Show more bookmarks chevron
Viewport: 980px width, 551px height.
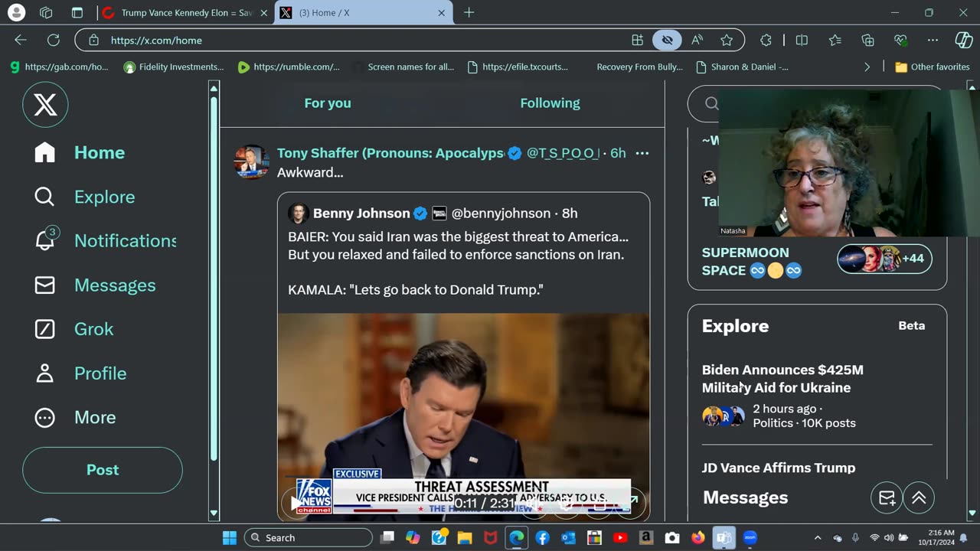tap(867, 67)
